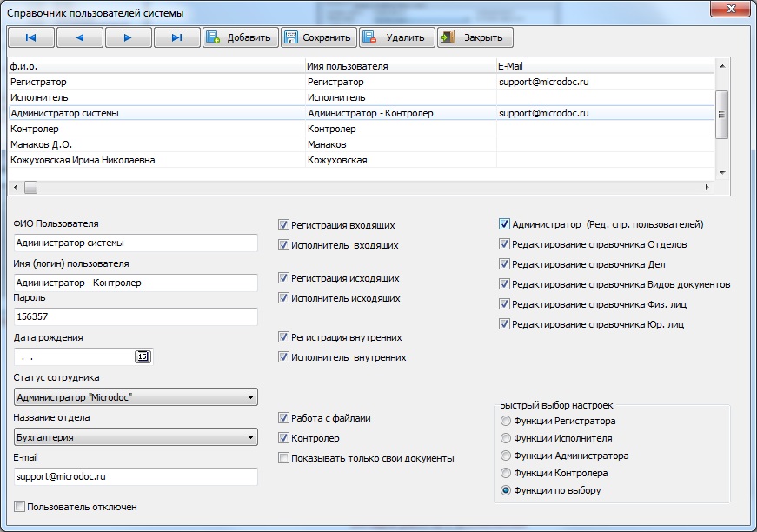The width and height of the screenshot is (757, 532).
Task: Click the Манаков username cell
Action: tap(402, 144)
